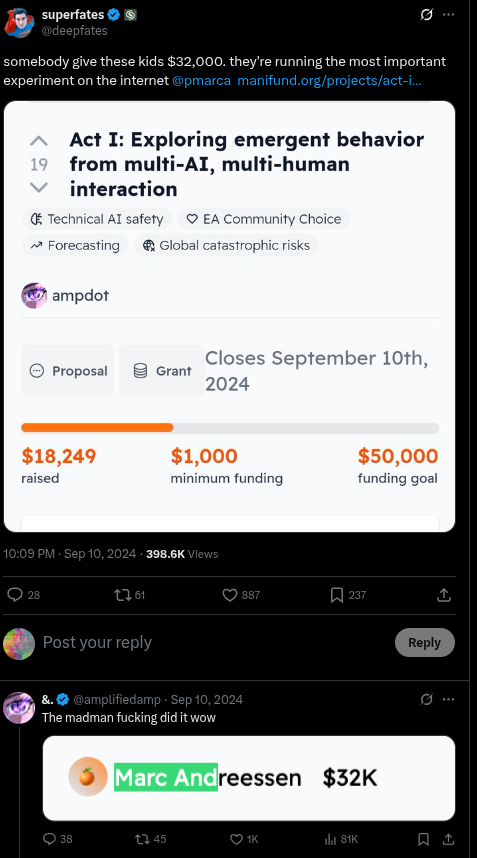477x858 pixels.
Task: Open Grok explain icon on superfates post
Action: [427, 15]
